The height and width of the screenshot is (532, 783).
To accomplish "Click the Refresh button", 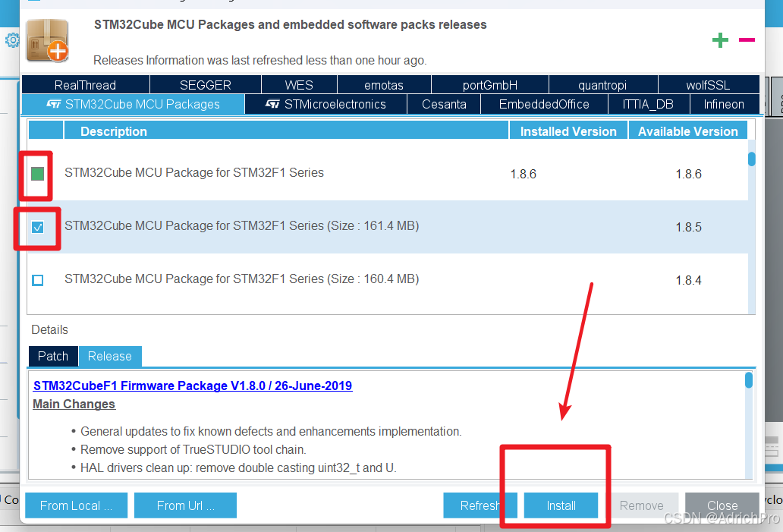I will 480,505.
